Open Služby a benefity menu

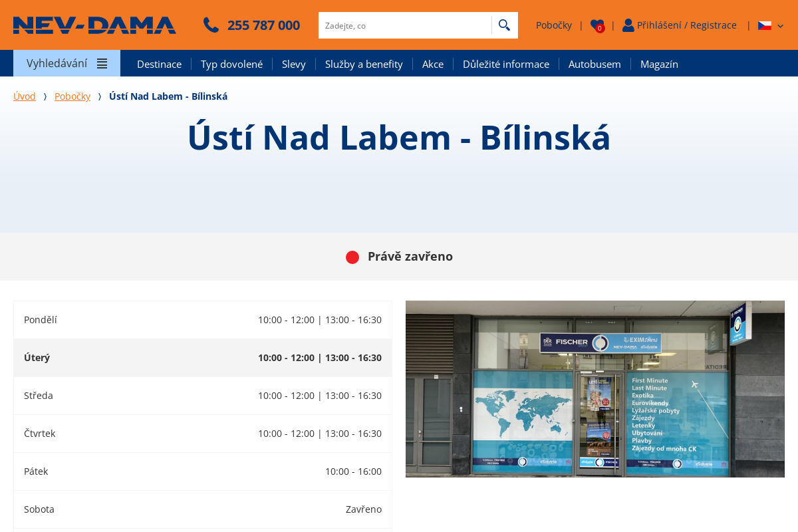click(364, 64)
